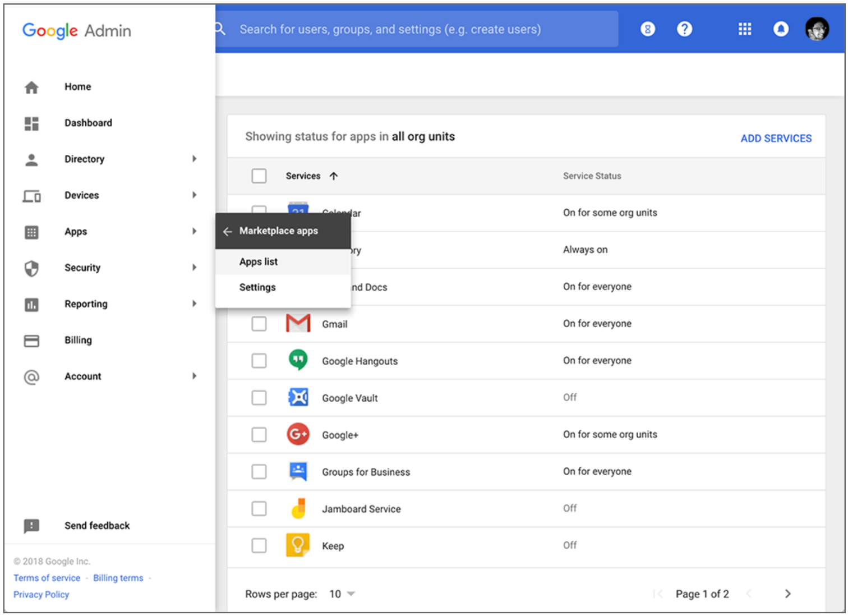848x616 pixels.
Task: Click the Google+ red icon
Action: [x=298, y=434]
